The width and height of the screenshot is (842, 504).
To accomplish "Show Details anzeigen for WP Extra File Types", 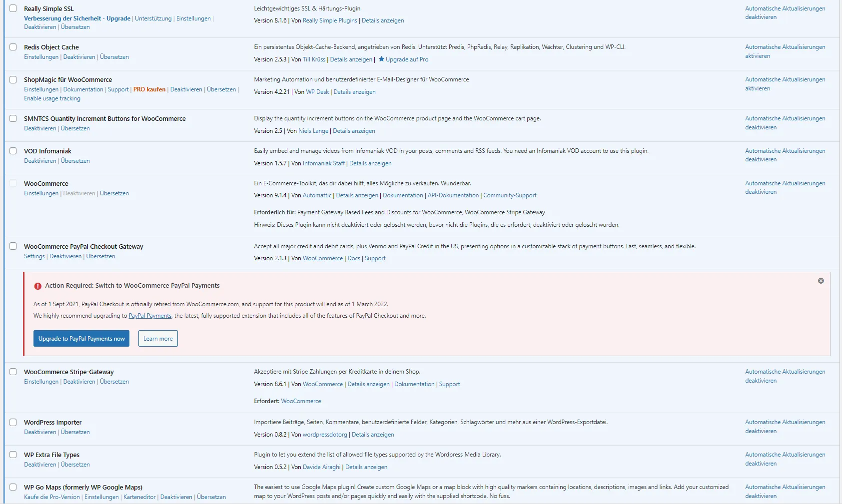I will click(366, 467).
